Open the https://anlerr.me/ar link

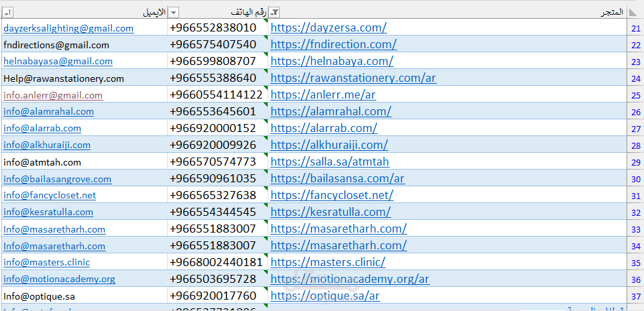tap(323, 95)
